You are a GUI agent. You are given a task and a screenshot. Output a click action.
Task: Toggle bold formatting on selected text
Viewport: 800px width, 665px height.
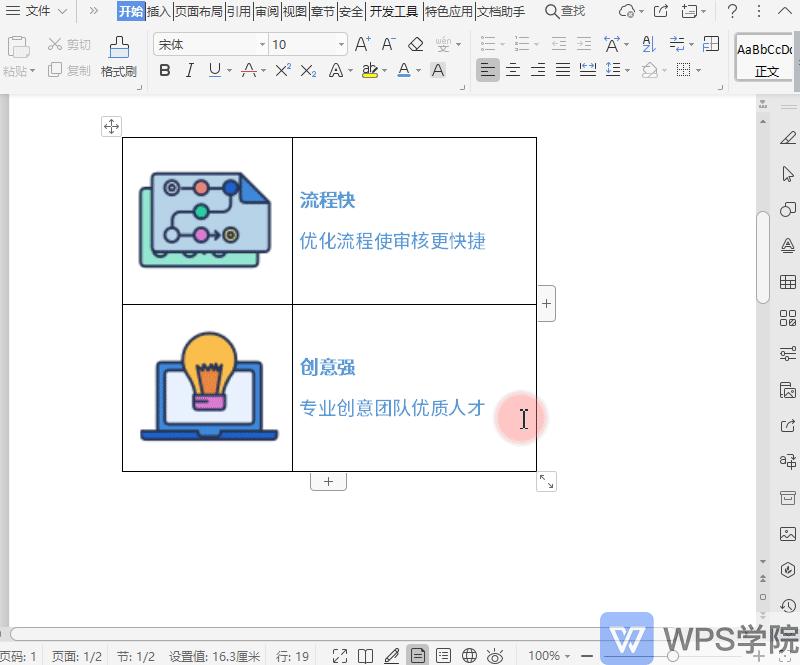pos(164,70)
